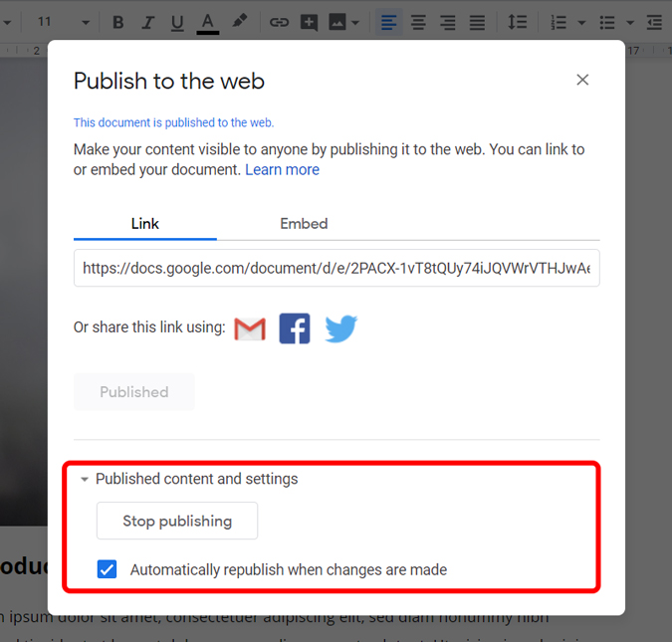
Task: Open numbered list style dropdown arrow
Action: point(581,22)
